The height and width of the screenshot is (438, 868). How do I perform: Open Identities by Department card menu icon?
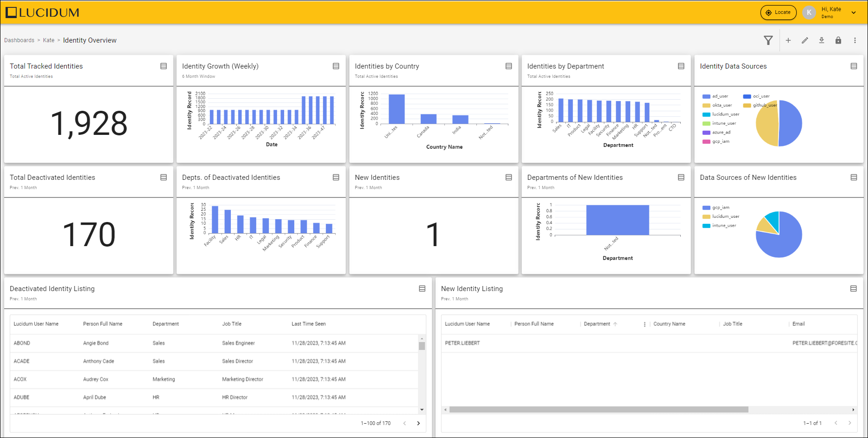pos(681,66)
